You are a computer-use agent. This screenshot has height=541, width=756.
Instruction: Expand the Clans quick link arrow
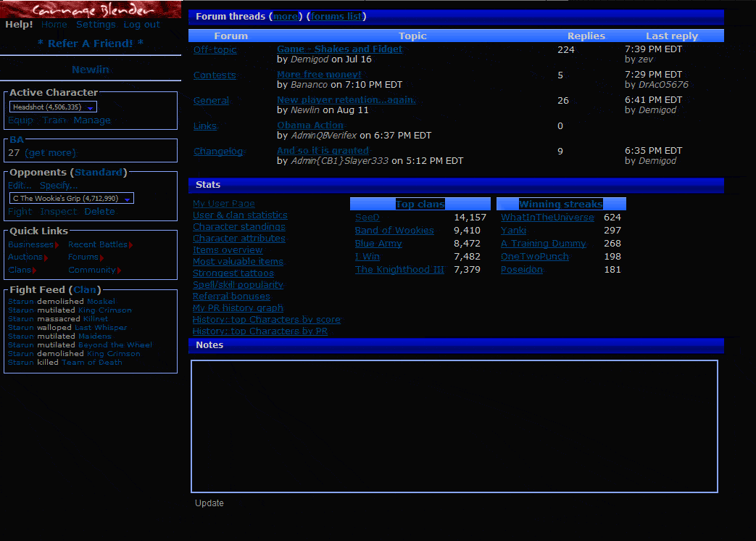[x=34, y=270]
